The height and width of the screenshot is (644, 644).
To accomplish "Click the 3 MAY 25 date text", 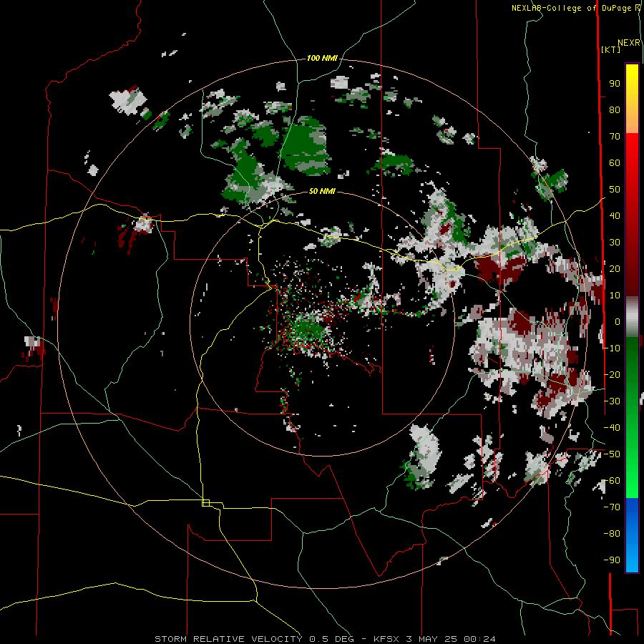I will [x=431, y=639].
